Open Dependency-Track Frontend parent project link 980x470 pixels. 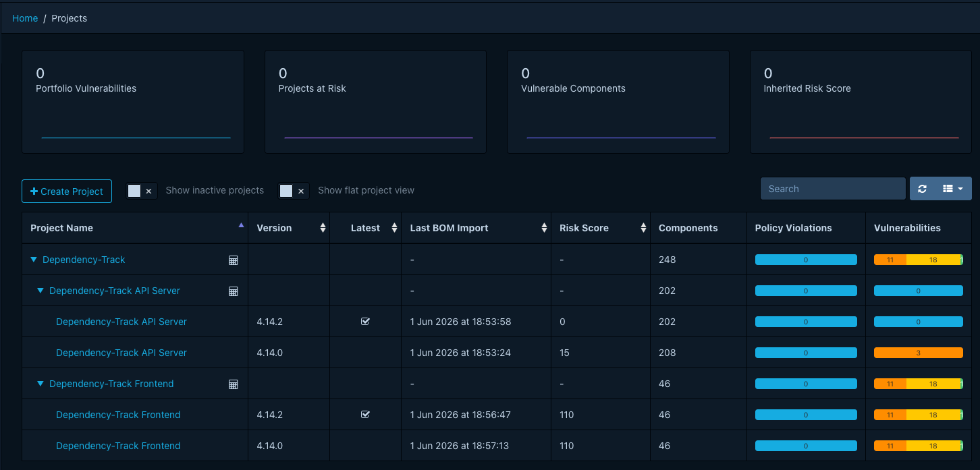point(111,384)
